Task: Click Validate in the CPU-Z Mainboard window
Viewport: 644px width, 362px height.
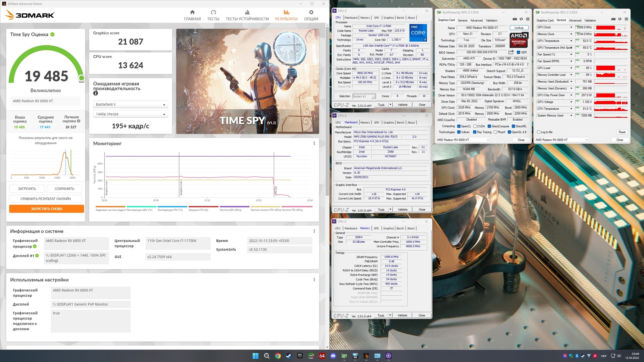Action: (x=402, y=209)
